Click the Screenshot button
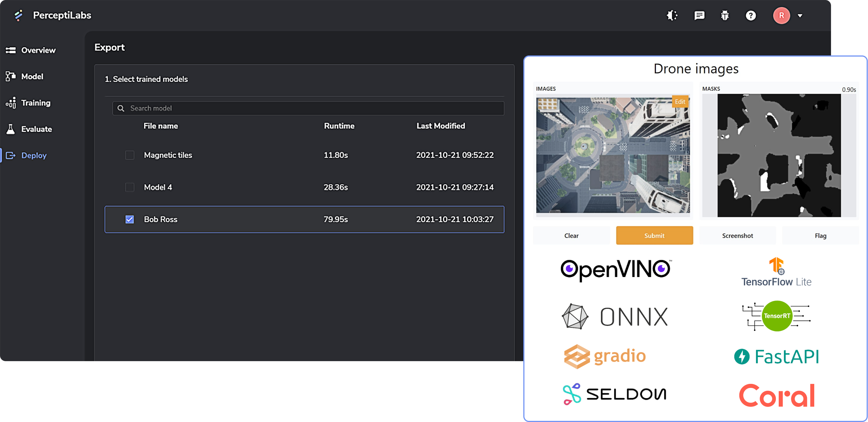 pyautogui.click(x=737, y=235)
